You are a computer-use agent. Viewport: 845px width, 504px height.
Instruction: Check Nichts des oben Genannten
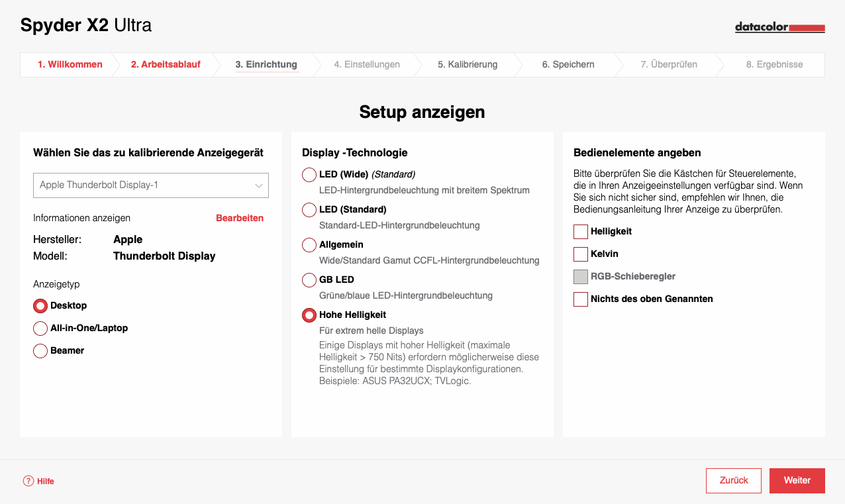point(581,299)
